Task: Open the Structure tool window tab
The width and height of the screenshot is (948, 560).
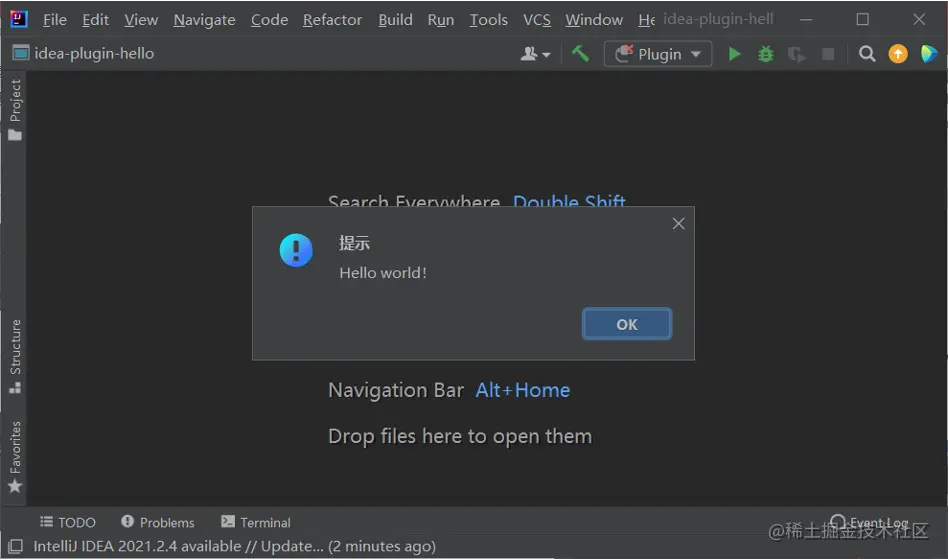Action: tap(15, 356)
